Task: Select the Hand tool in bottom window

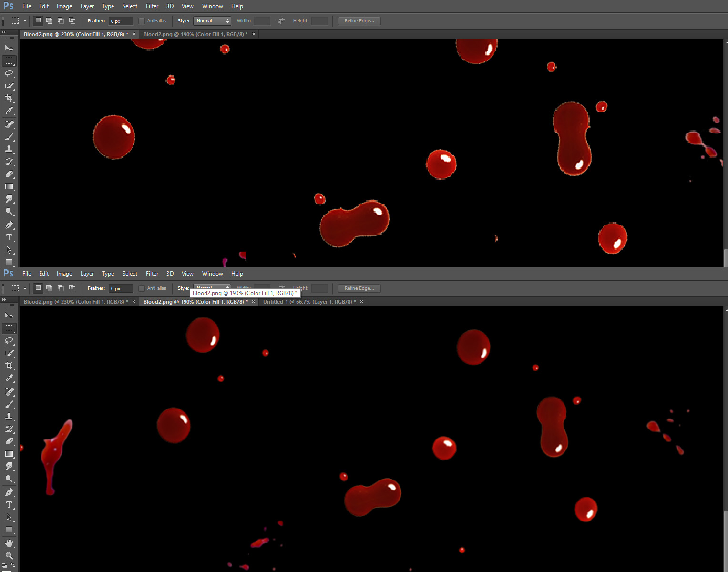Action: tap(9, 543)
